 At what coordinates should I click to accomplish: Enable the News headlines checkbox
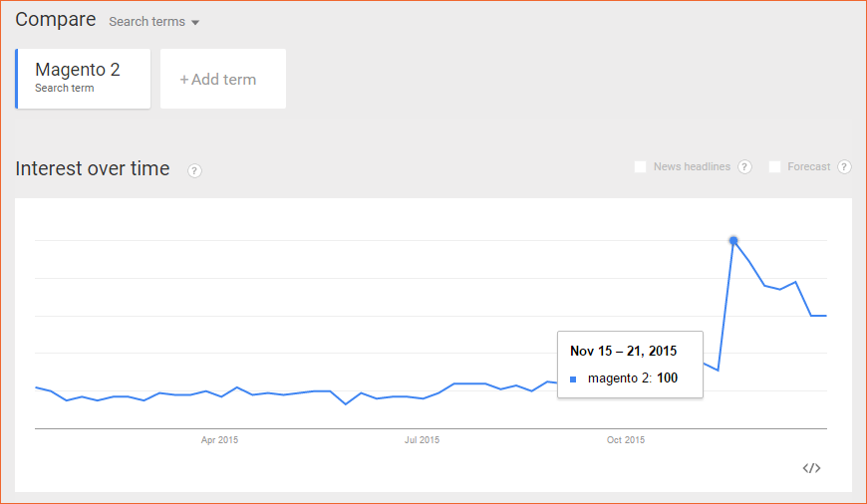(x=641, y=166)
